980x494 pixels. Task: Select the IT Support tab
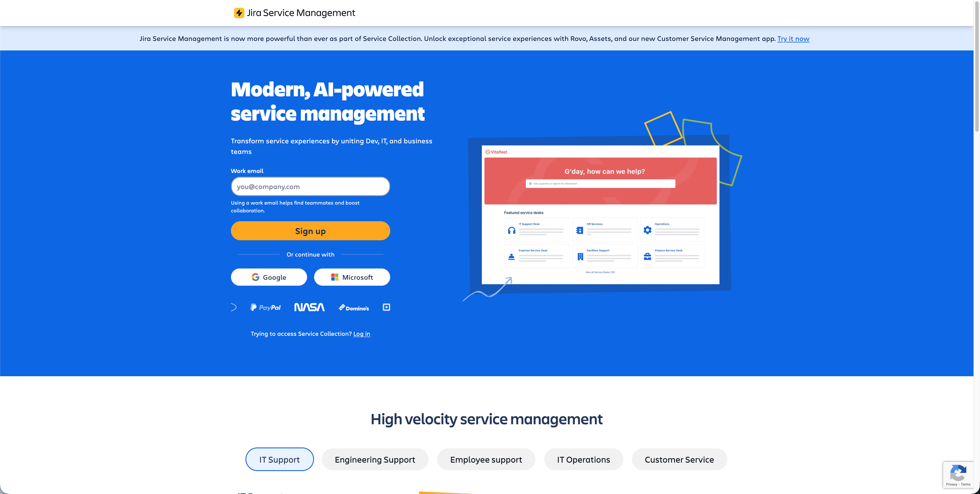click(x=280, y=459)
